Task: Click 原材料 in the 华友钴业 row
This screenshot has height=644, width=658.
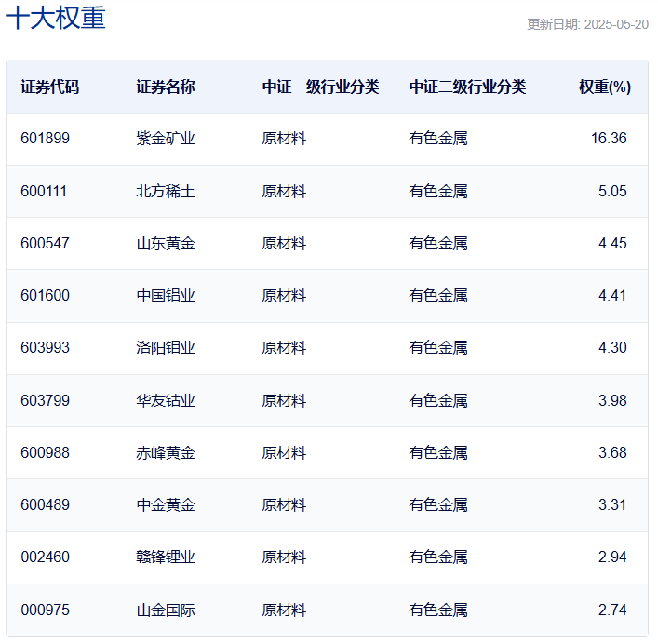Action: (x=284, y=400)
